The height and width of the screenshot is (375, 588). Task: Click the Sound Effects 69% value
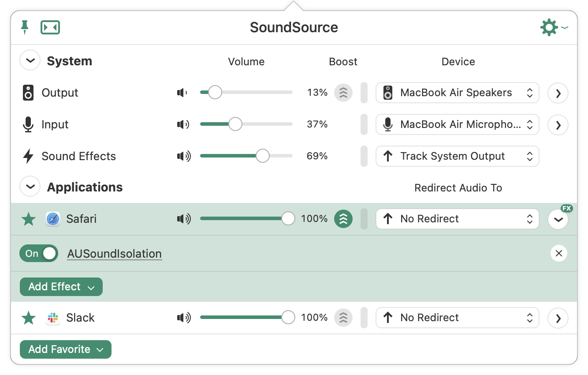[x=317, y=156]
